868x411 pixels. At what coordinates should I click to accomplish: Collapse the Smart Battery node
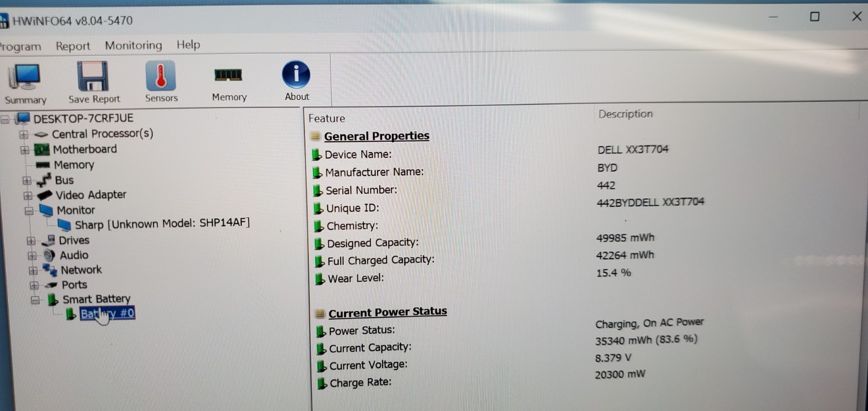(35, 300)
